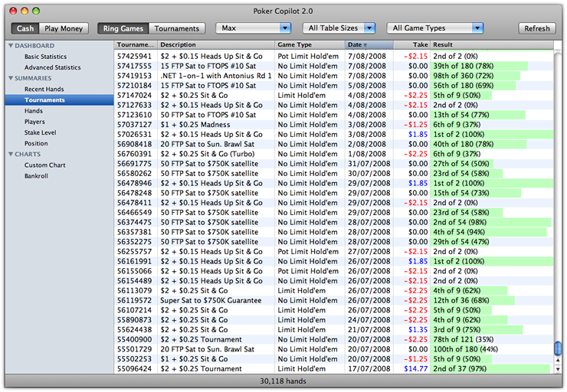Click date 24/07/2008 cell
This screenshot has width=567, height=392.
pos(369,320)
